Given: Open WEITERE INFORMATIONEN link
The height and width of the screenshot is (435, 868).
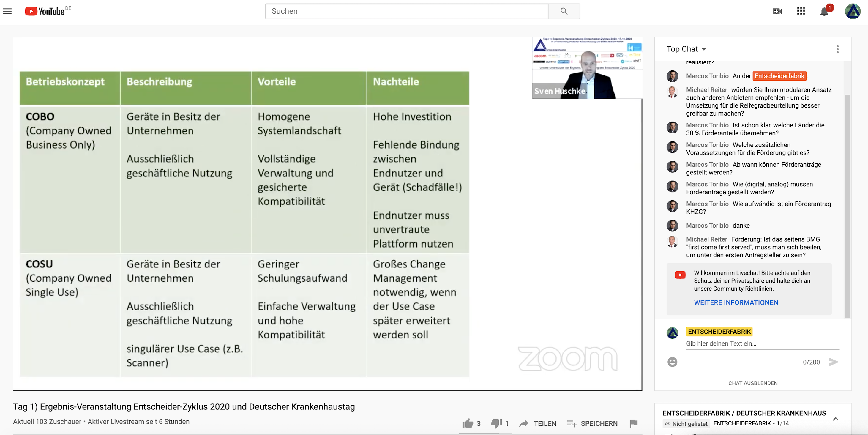Looking at the screenshot, I should point(736,302).
